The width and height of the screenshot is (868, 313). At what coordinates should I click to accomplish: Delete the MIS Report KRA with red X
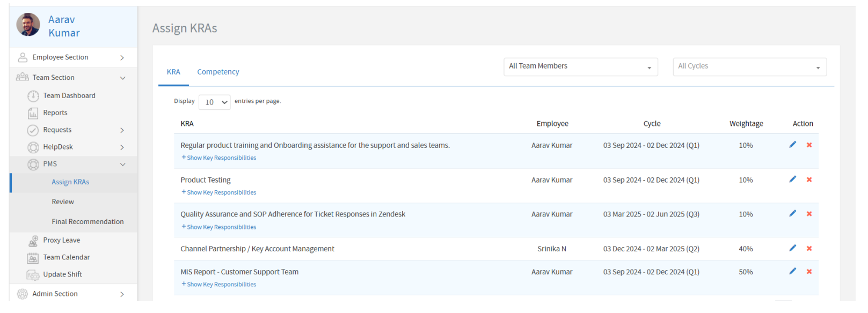(809, 272)
